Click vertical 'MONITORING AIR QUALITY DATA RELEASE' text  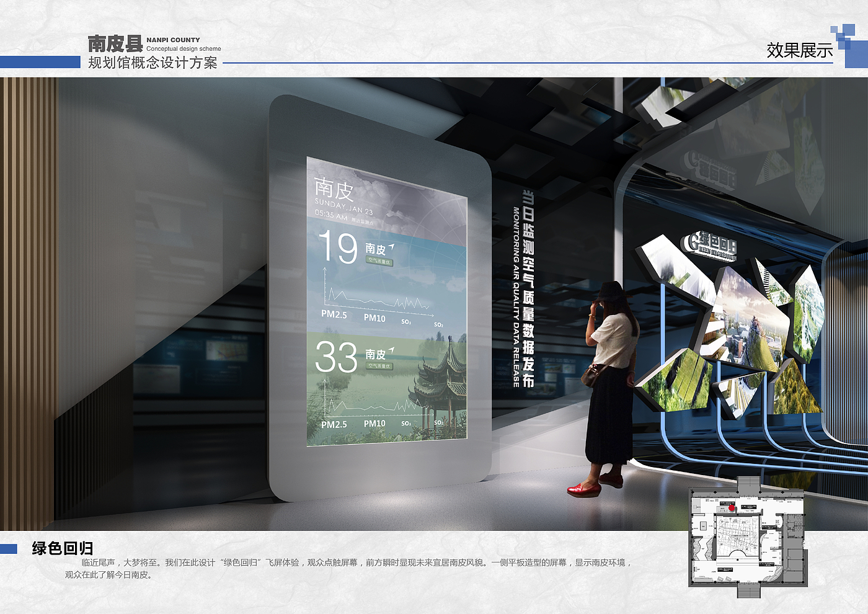pyautogui.click(x=516, y=297)
